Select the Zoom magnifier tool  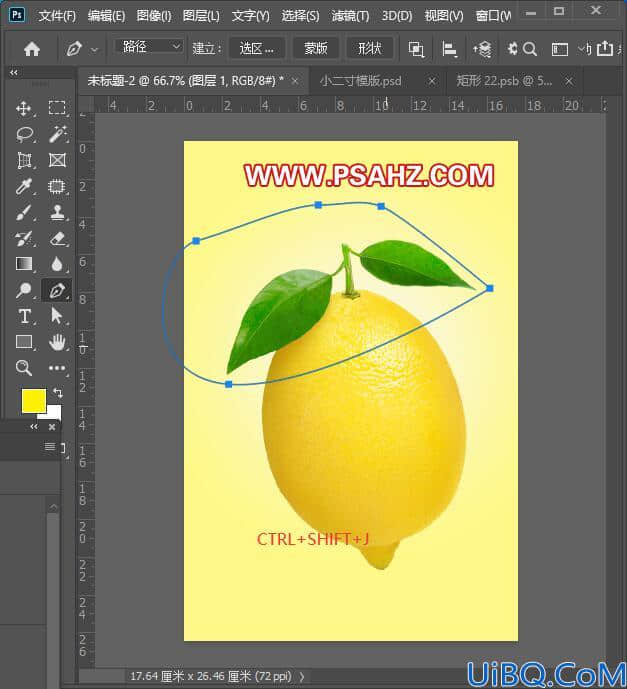[24, 368]
